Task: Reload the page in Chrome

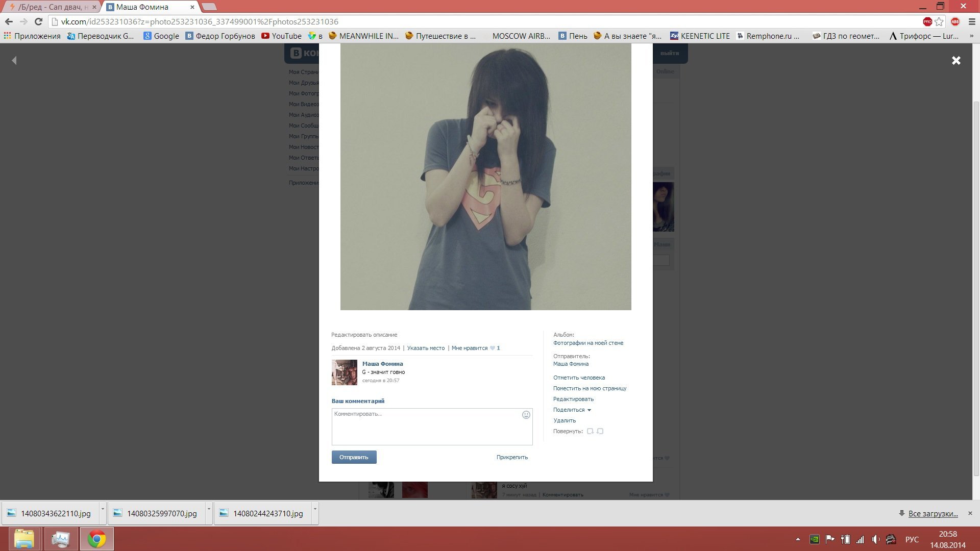Action: click(38, 21)
